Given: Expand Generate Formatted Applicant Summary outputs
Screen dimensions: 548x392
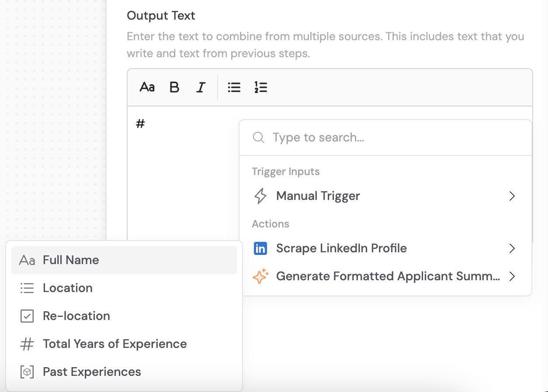Looking at the screenshot, I should 512,276.
